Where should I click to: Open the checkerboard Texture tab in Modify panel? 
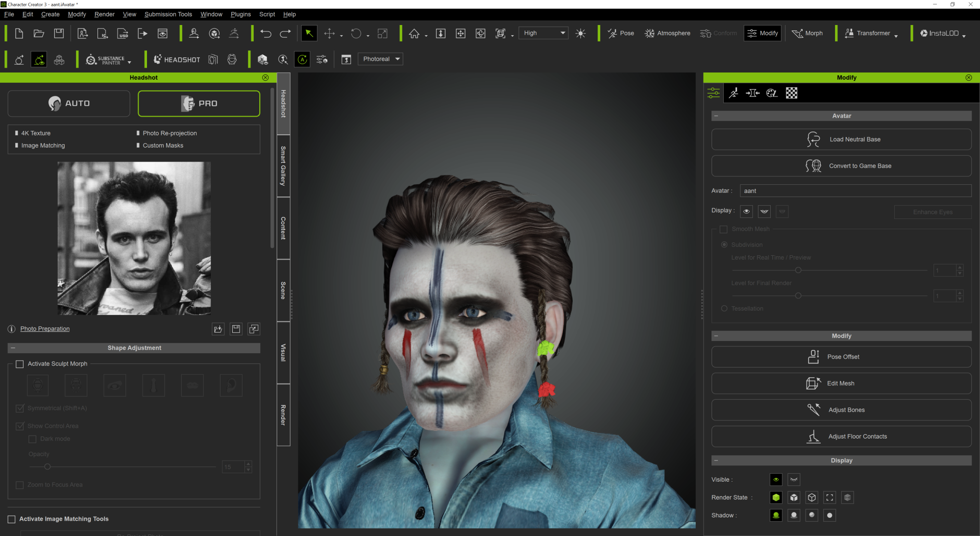pyautogui.click(x=792, y=93)
